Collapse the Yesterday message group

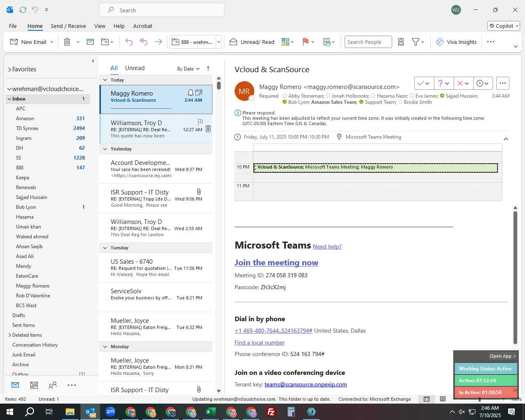tap(105, 149)
